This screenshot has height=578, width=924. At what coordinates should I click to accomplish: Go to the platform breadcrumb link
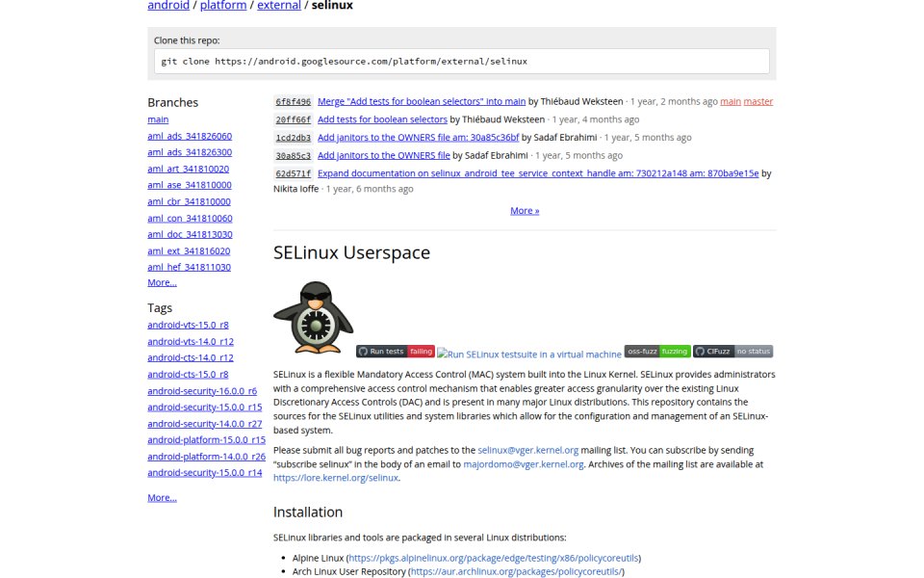(223, 6)
